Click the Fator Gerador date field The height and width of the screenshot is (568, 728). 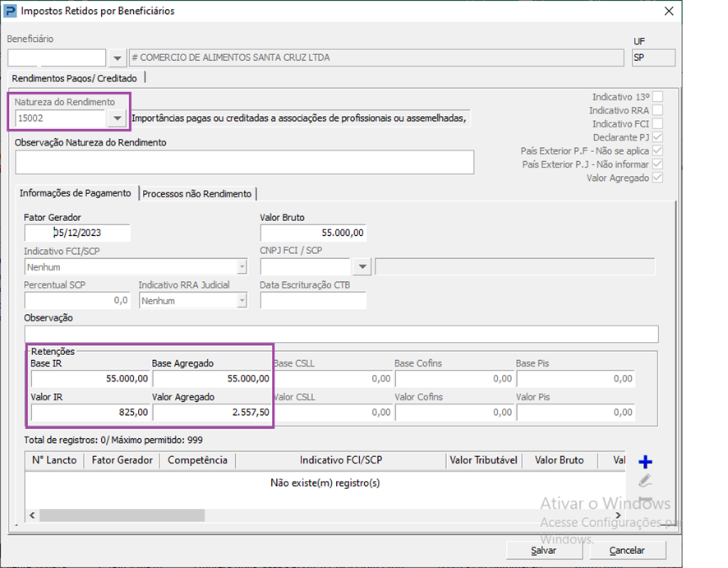tap(77, 233)
